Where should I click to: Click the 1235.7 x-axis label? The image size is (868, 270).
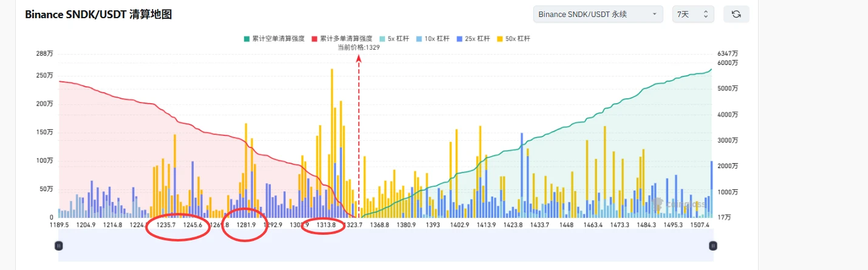point(166,225)
